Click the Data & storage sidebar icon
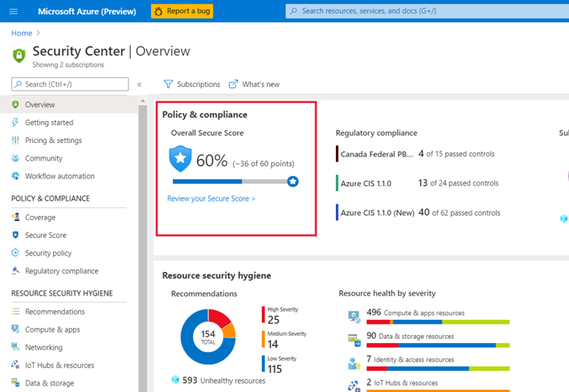 (15, 382)
